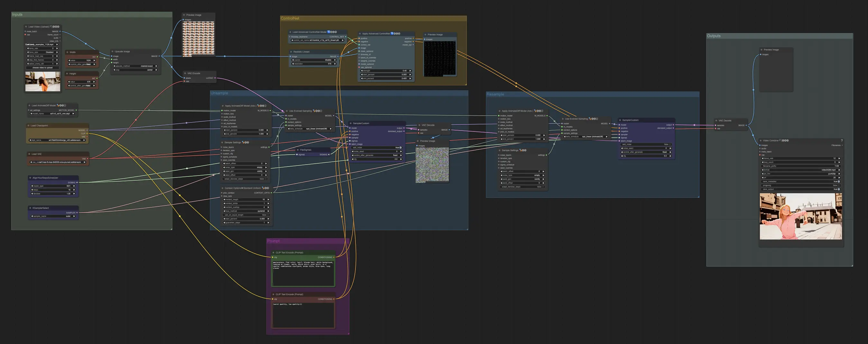Viewport: 868px width, 344px height.
Task: Increase steps in AlignYourStepsScheduler with right arrow
Action: tap(74, 190)
